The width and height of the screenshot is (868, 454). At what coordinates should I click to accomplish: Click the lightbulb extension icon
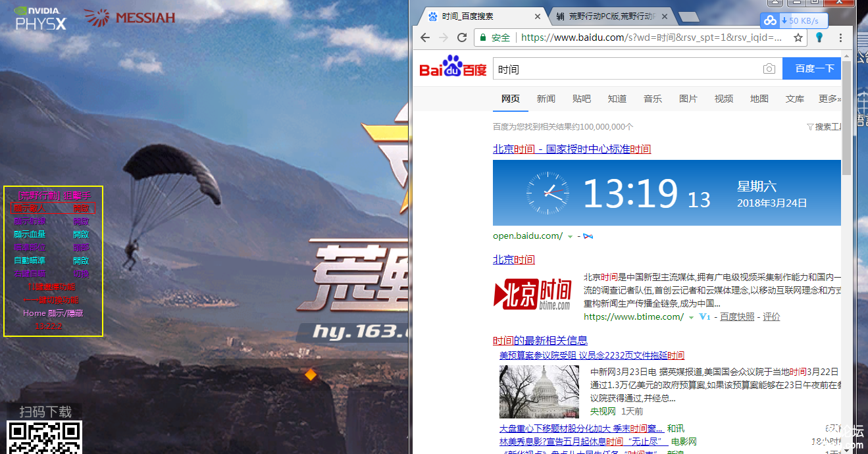819,38
